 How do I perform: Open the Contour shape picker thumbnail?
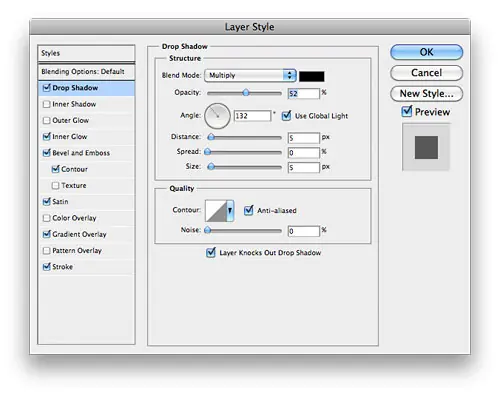216,211
